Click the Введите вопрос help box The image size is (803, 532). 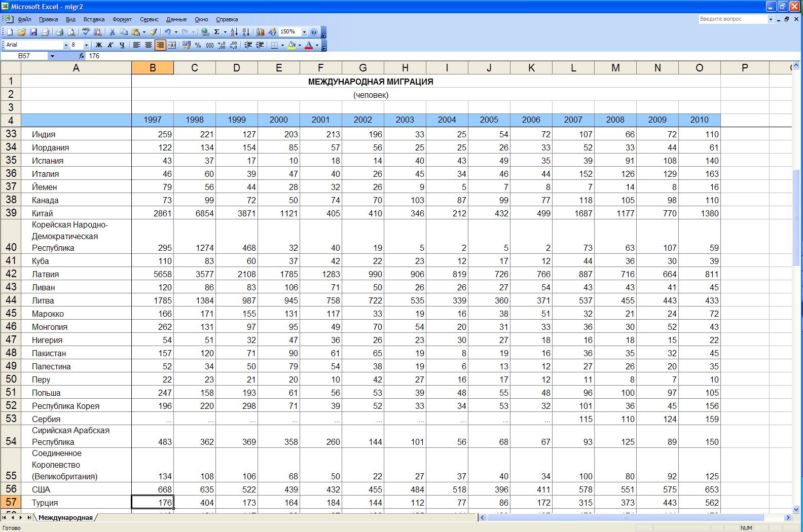point(733,19)
